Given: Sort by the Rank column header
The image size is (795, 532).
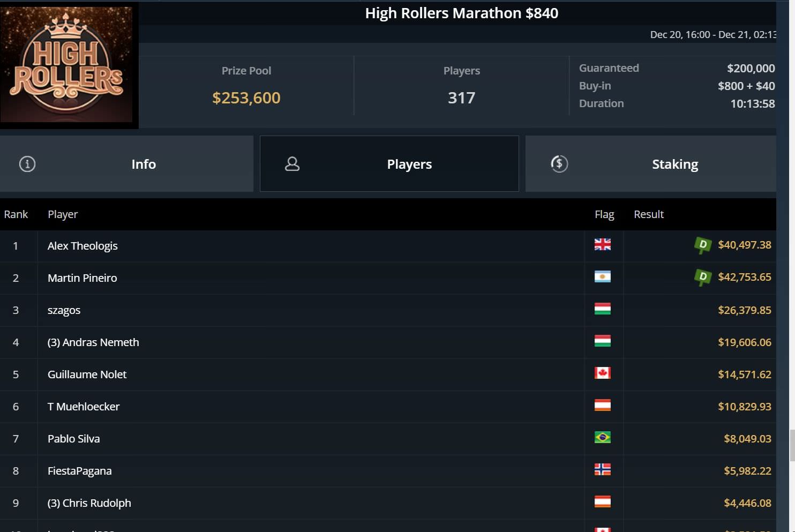Looking at the screenshot, I should (x=16, y=214).
